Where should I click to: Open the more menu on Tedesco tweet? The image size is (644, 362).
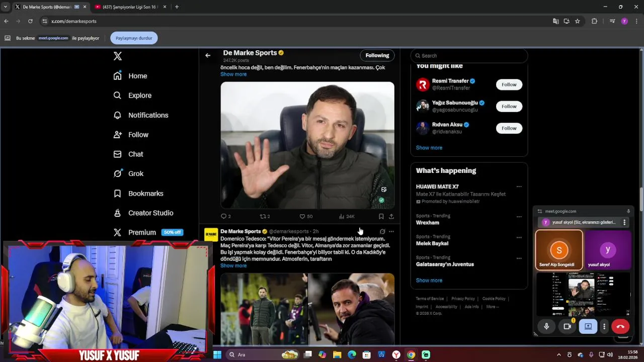click(x=391, y=232)
